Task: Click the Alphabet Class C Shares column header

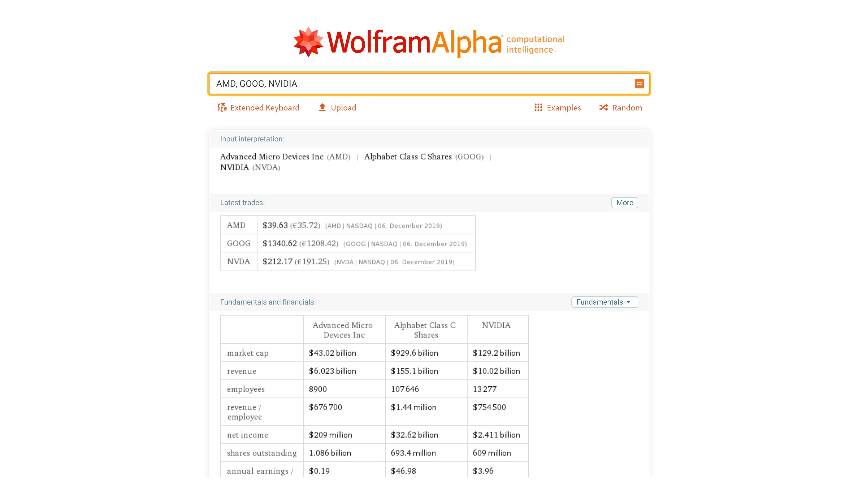Action: pyautogui.click(x=426, y=330)
